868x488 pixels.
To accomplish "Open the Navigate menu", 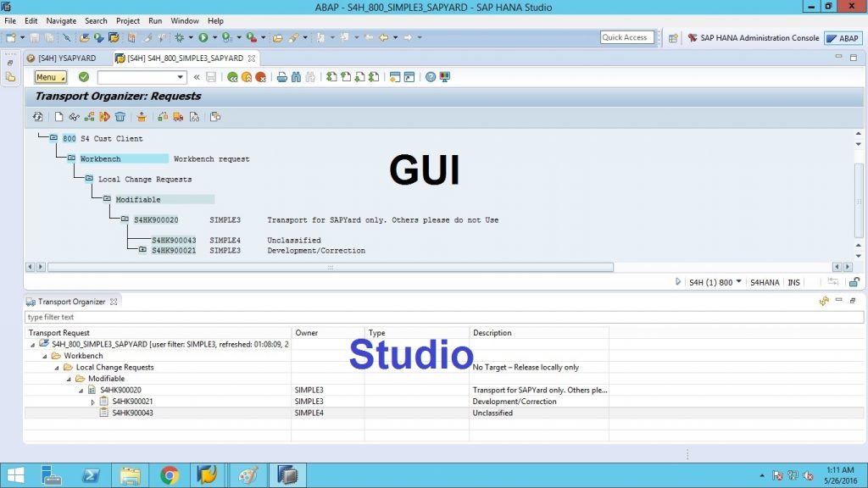I will (x=61, y=21).
